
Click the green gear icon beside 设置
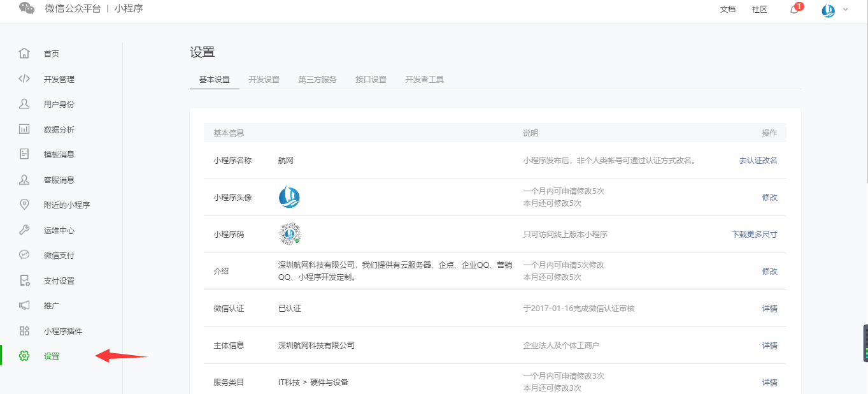[24, 356]
